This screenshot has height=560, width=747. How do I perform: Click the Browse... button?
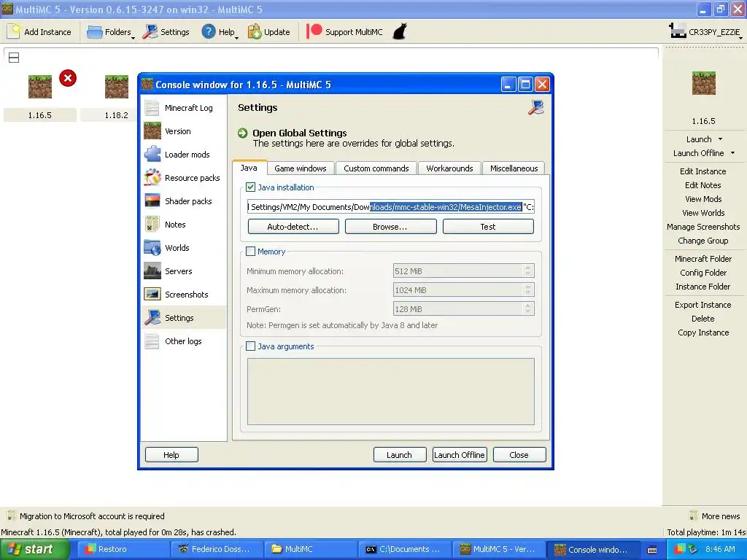tap(390, 227)
